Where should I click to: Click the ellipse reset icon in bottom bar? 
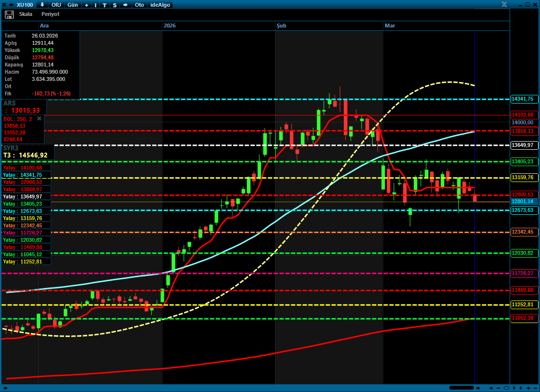point(506,388)
